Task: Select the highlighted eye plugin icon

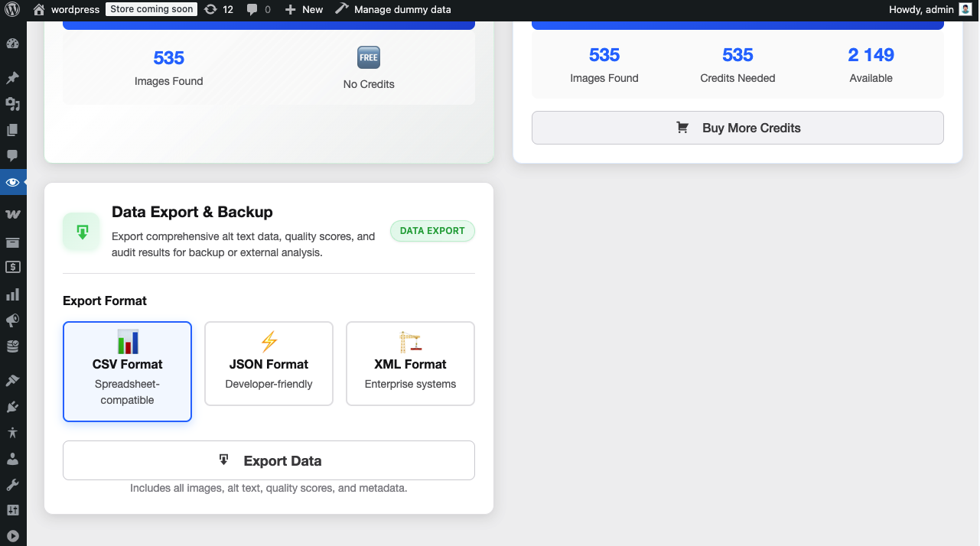Action: click(x=12, y=182)
